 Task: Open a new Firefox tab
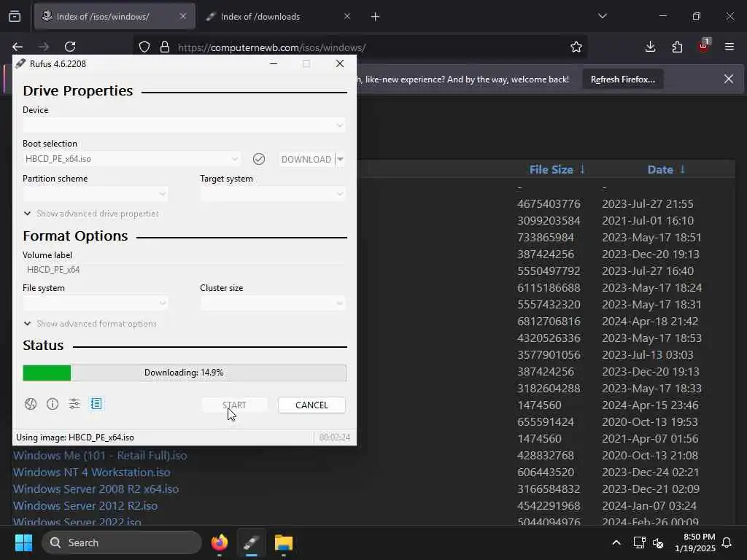(376, 17)
